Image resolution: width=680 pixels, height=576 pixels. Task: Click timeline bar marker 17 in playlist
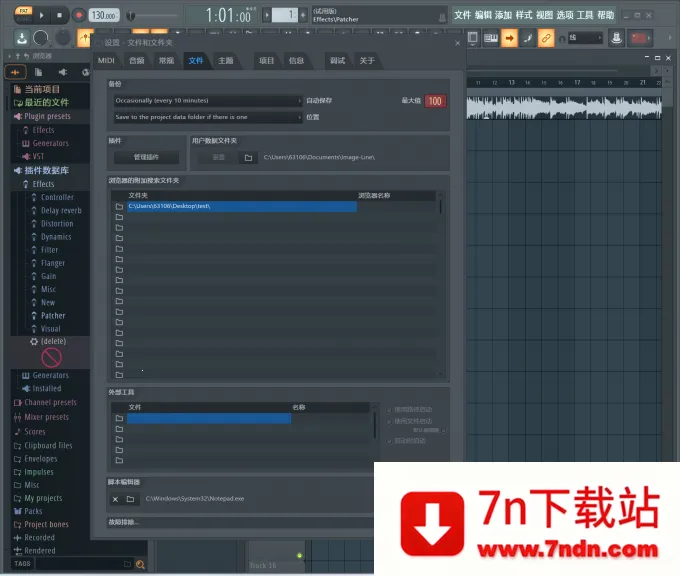click(577, 82)
